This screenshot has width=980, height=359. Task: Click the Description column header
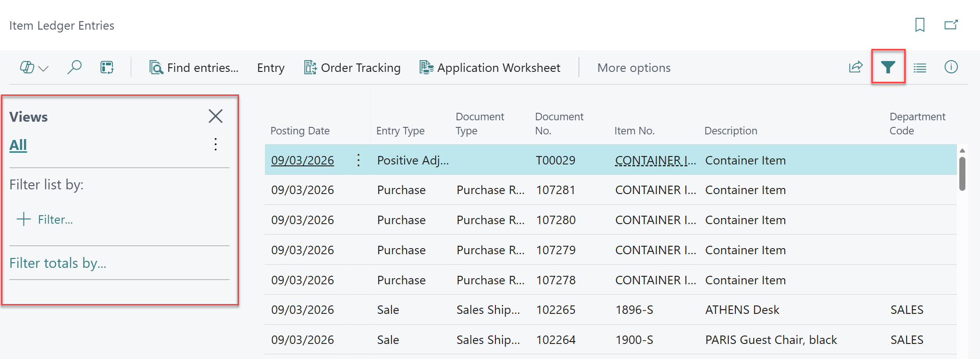click(731, 131)
